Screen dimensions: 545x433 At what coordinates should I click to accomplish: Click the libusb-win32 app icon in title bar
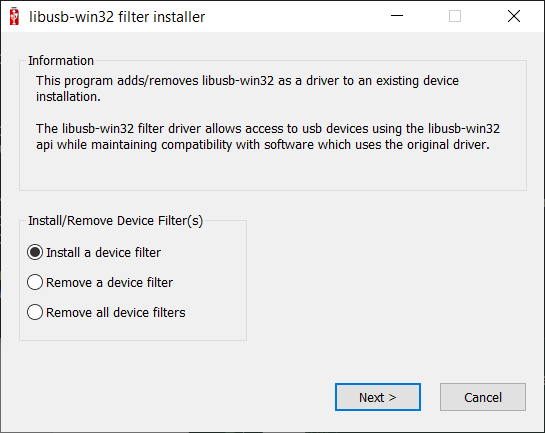[14, 16]
